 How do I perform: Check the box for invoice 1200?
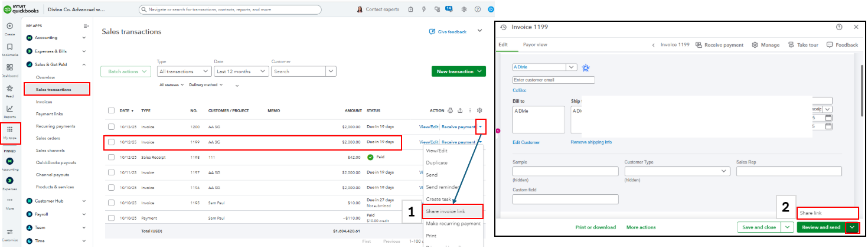click(x=111, y=126)
